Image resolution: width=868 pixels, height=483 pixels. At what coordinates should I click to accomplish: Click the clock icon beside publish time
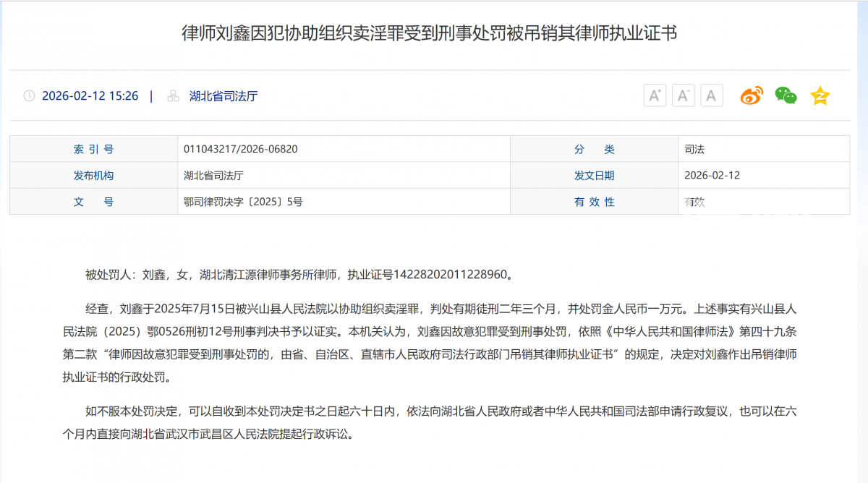(x=29, y=96)
